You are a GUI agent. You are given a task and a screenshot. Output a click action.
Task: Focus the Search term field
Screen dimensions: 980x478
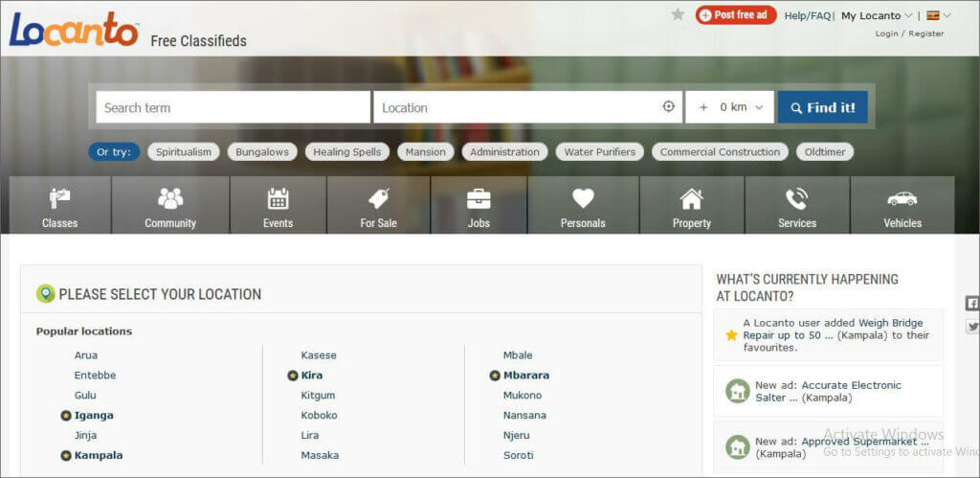click(234, 107)
